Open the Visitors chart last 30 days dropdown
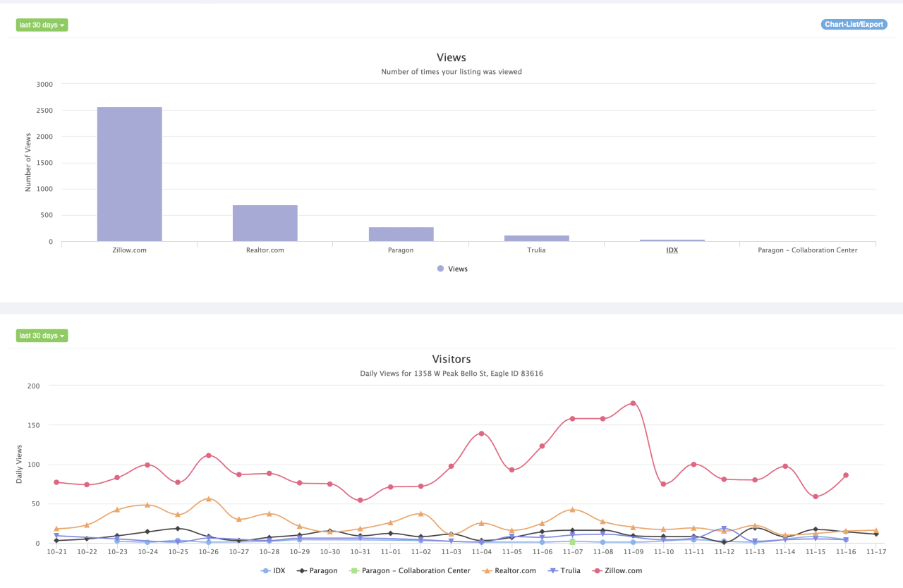The image size is (903, 588). [42, 336]
